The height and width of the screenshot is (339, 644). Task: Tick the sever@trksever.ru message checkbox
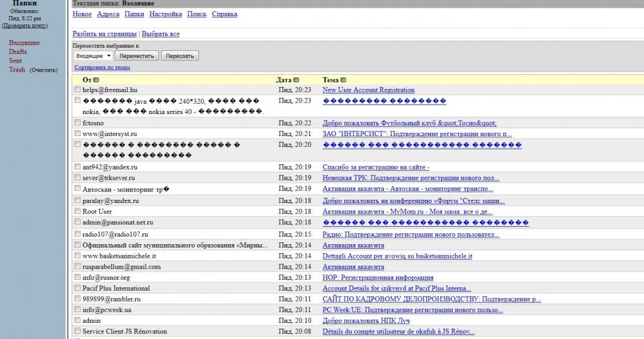77,177
